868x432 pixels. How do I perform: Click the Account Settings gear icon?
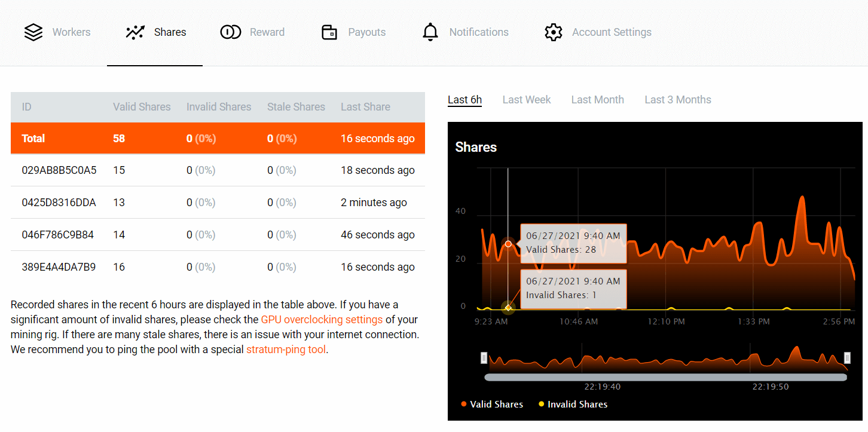(554, 32)
